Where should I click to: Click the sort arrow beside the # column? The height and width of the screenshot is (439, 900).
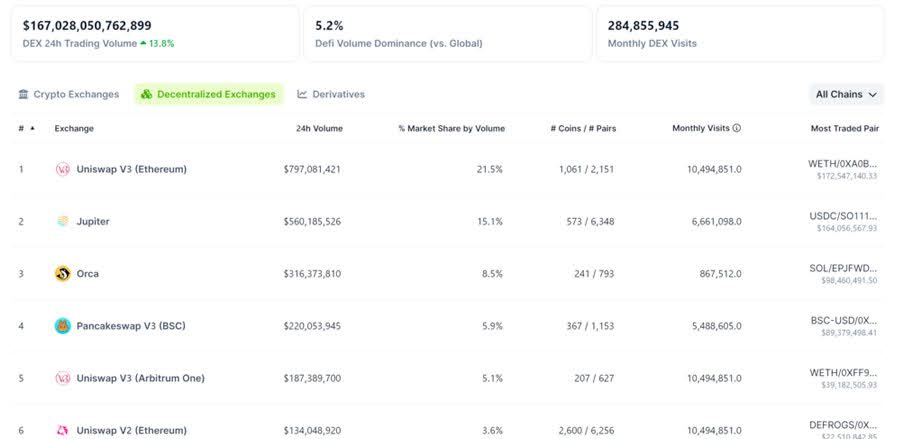coord(32,128)
